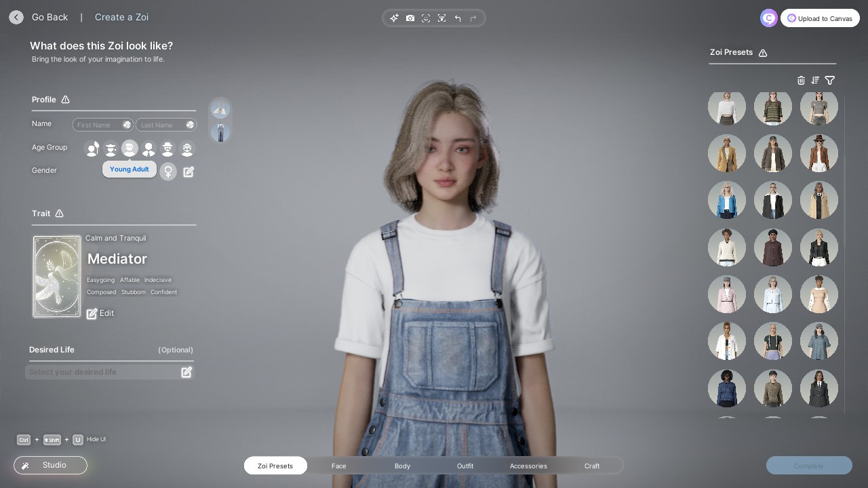868x488 pixels.
Task: Select the Young Adult age group
Action: [130, 148]
